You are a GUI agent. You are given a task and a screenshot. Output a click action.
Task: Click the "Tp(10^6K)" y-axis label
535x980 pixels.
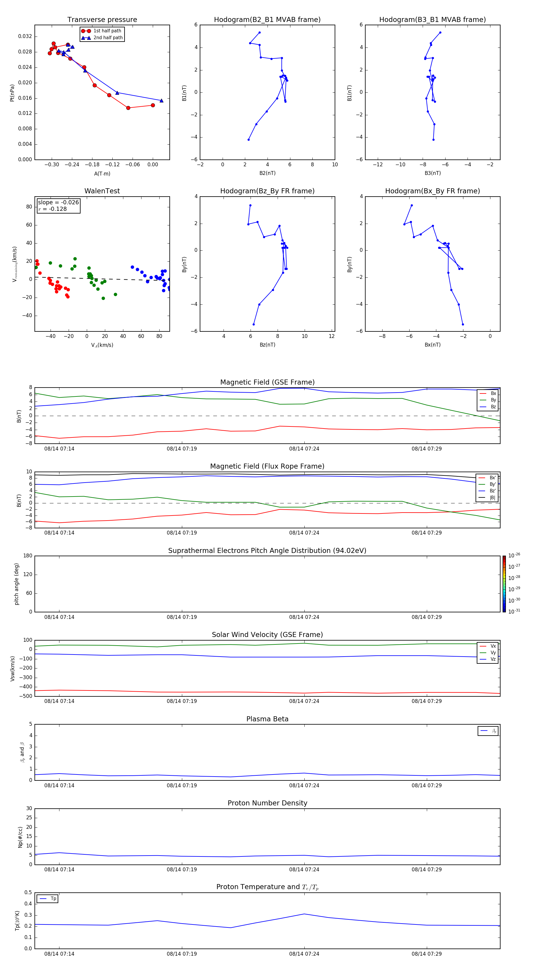(x=17, y=921)
